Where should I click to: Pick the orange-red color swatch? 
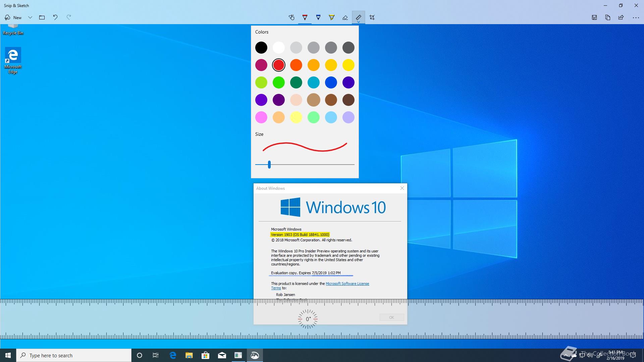click(296, 65)
